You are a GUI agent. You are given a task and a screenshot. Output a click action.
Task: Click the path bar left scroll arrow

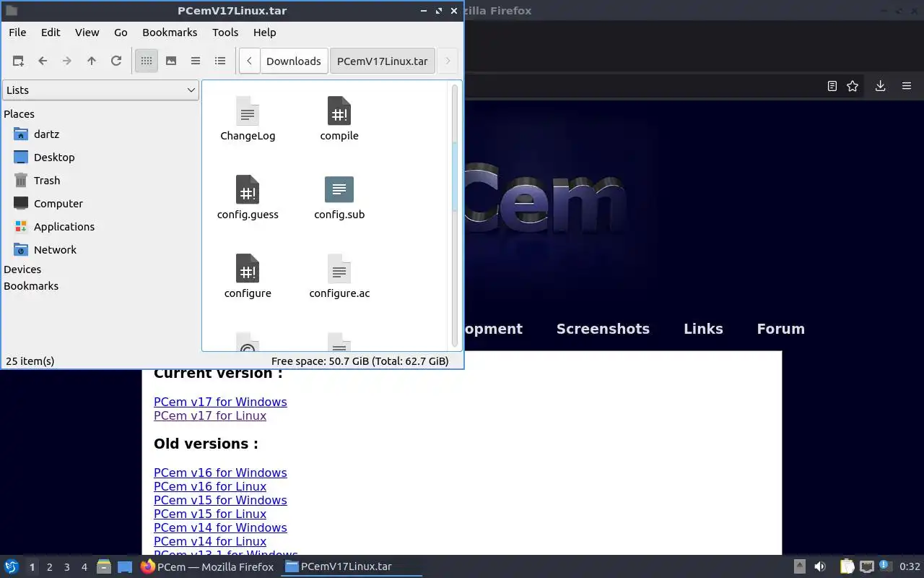coord(249,61)
